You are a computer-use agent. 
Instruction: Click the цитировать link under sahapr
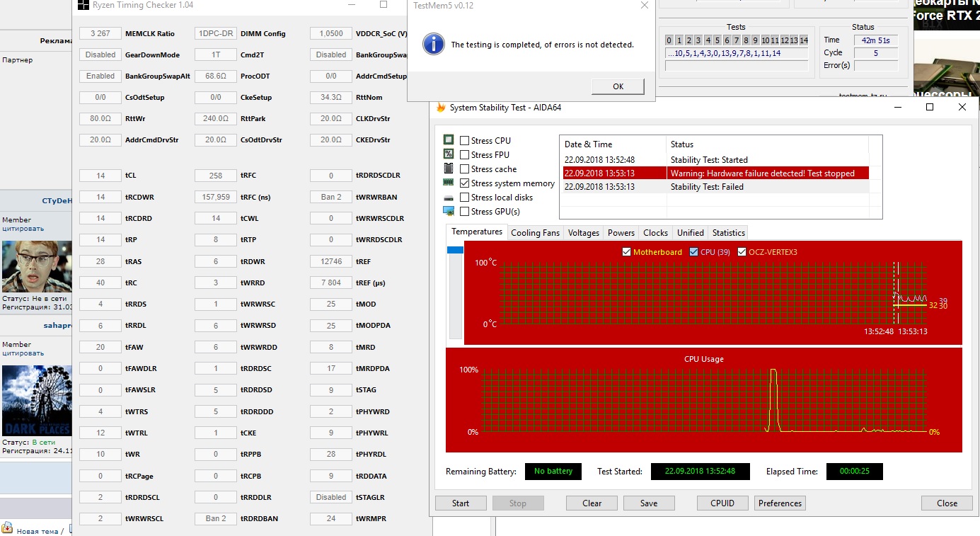[23, 353]
